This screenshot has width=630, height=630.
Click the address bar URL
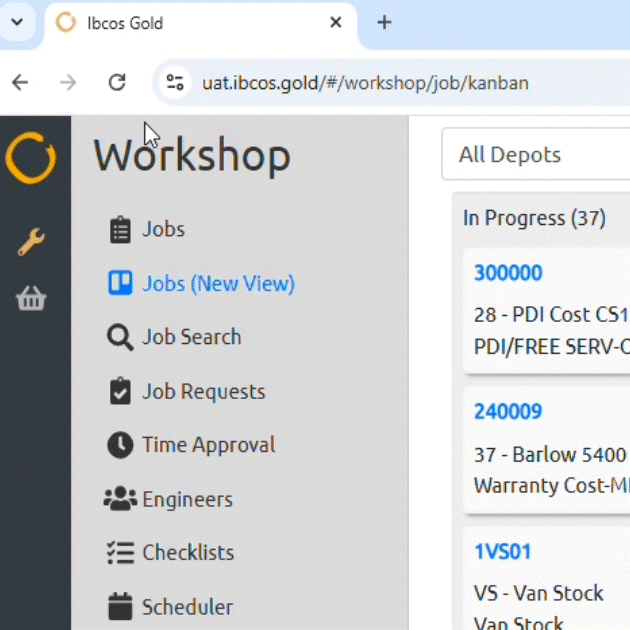click(x=365, y=83)
